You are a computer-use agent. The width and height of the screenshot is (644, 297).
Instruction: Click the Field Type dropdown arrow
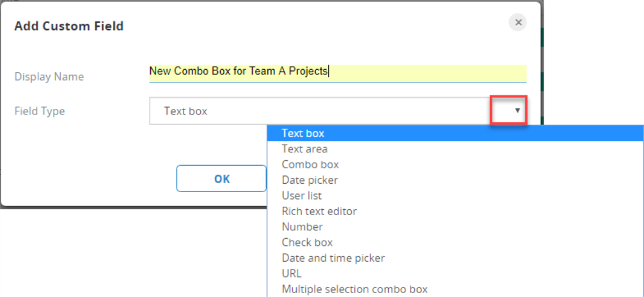click(x=517, y=111)
